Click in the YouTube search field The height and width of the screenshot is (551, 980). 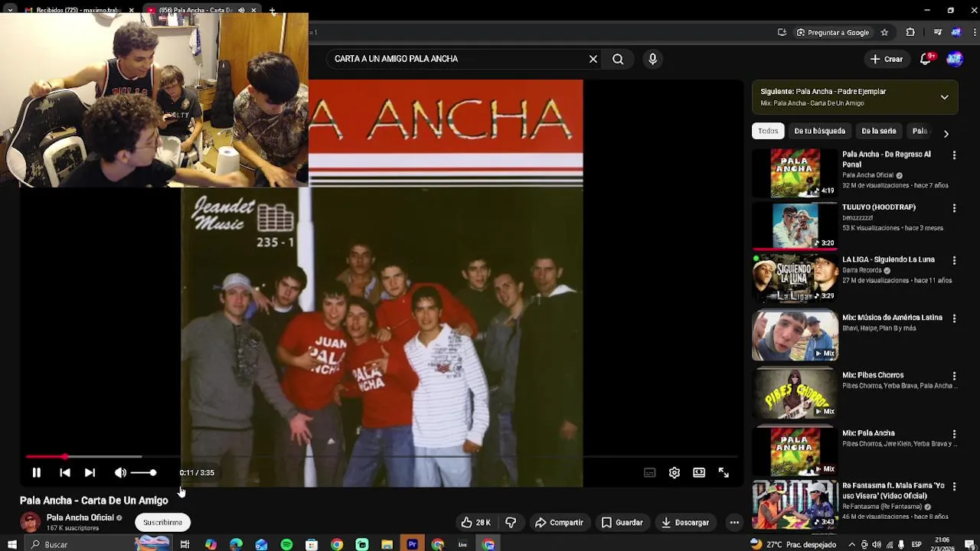pos(458,59)
